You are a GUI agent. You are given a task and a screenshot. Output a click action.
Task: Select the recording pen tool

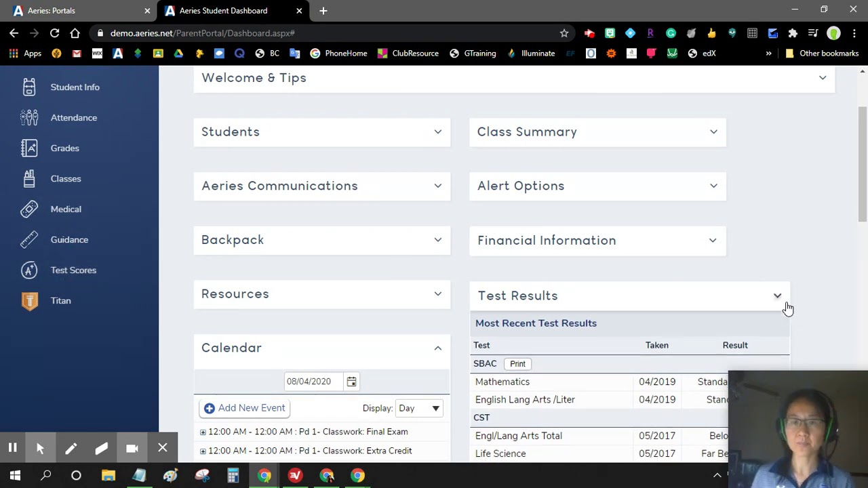tap(71, 448)
